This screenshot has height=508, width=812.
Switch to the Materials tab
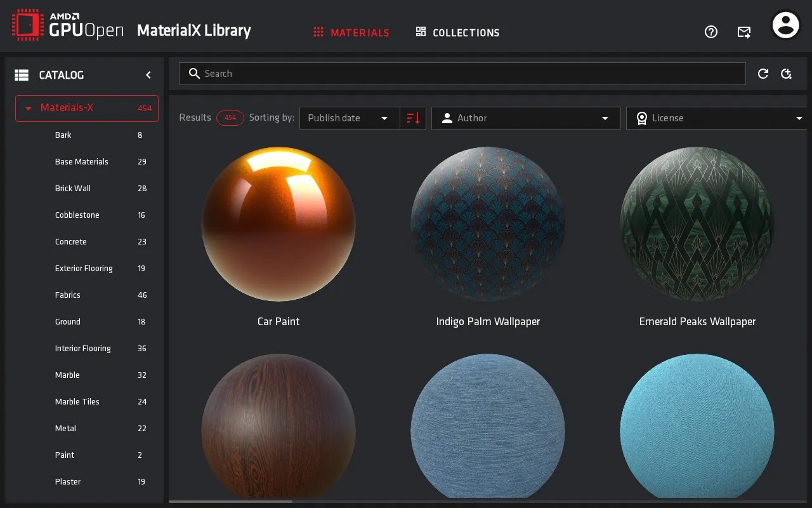tap(351, 32)
